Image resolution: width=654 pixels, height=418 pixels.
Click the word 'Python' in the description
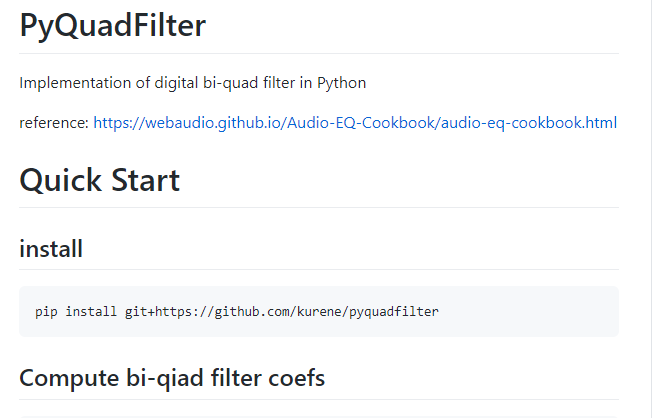point(341,83)
